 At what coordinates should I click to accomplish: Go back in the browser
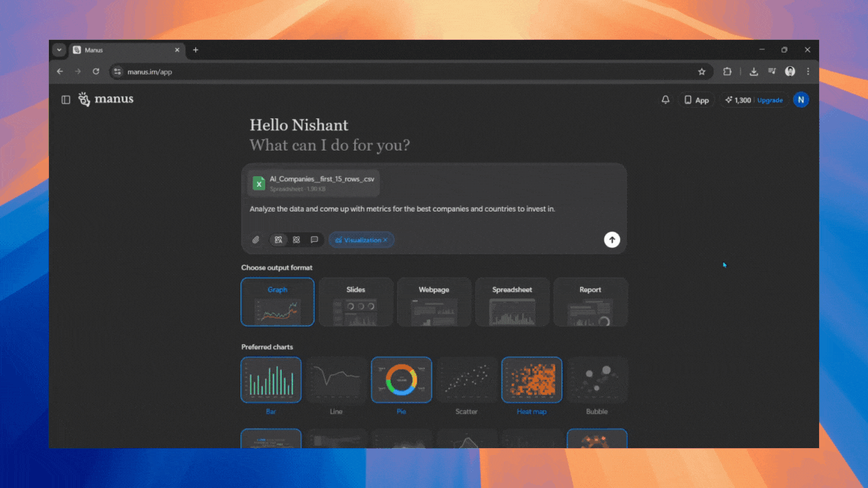60,72
